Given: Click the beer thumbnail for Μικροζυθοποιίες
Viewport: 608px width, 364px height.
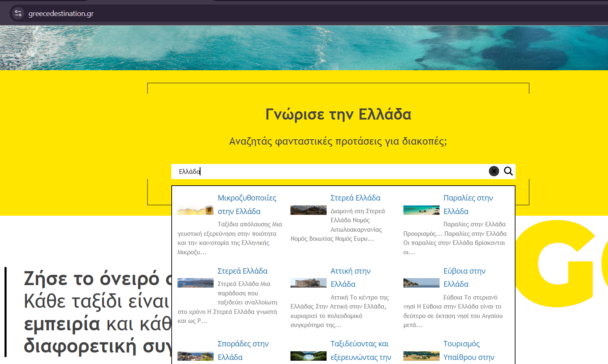Looking at the screenshot, I should (x=196, y=210).
